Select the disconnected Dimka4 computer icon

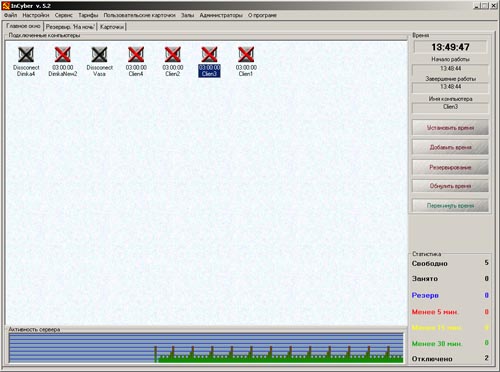click(26, 54)
